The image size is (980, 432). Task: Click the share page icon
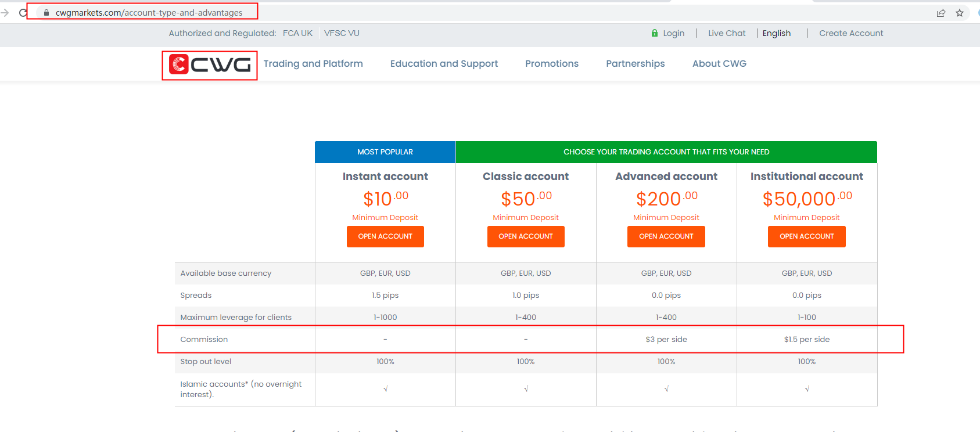(x=940, y=13)
